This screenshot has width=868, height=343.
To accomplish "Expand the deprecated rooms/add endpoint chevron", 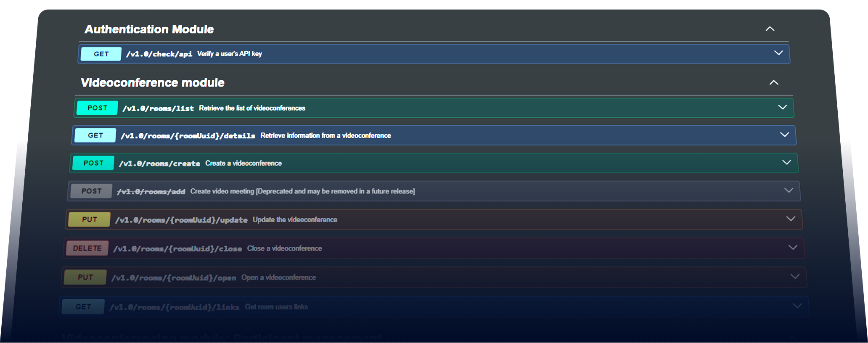I will click(x=789, y=190).
